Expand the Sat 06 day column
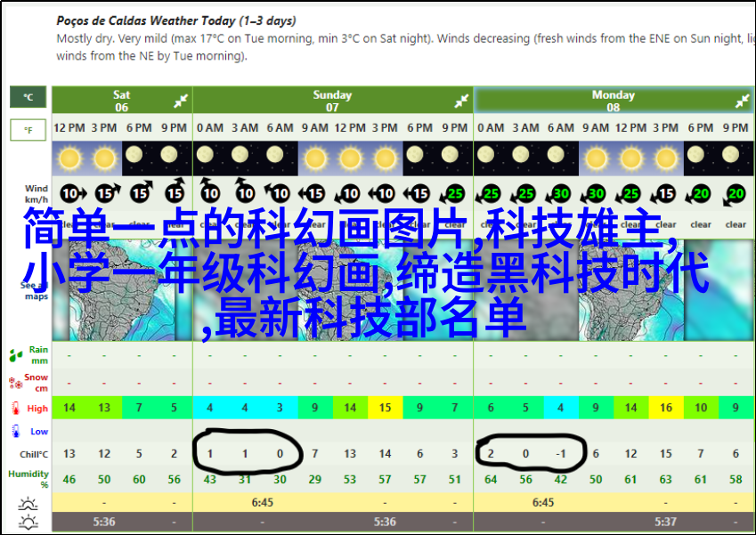756x535 pixels. (181, 101)
